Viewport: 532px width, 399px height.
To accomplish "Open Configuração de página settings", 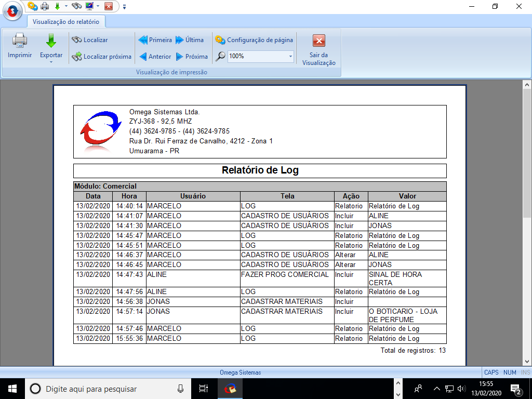I will [254, 40].
